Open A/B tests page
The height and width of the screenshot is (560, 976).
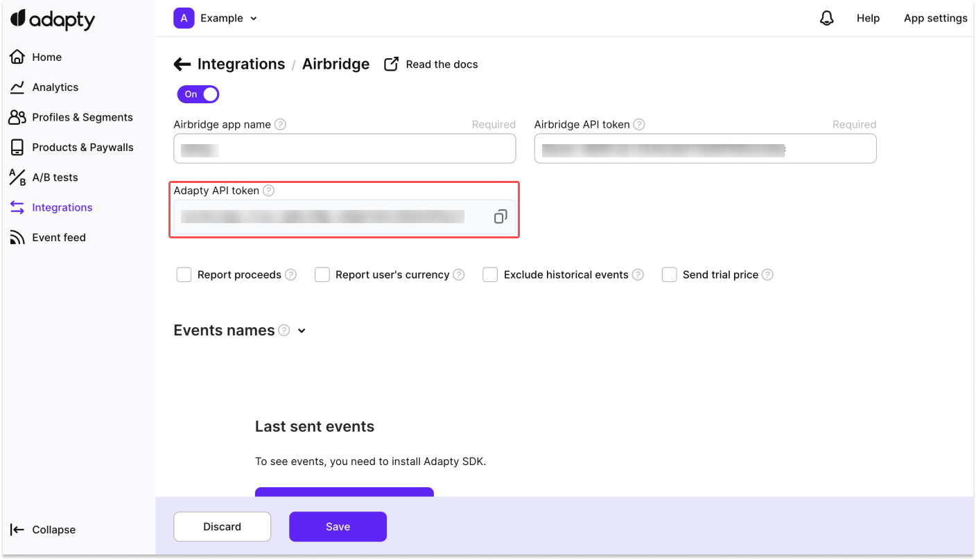click(x=44, y=177)
